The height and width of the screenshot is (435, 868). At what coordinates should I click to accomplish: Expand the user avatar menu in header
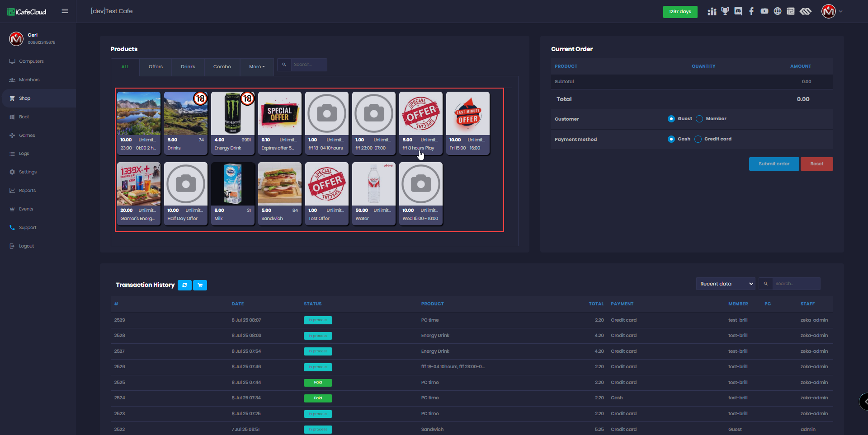[x=831, y=11]
